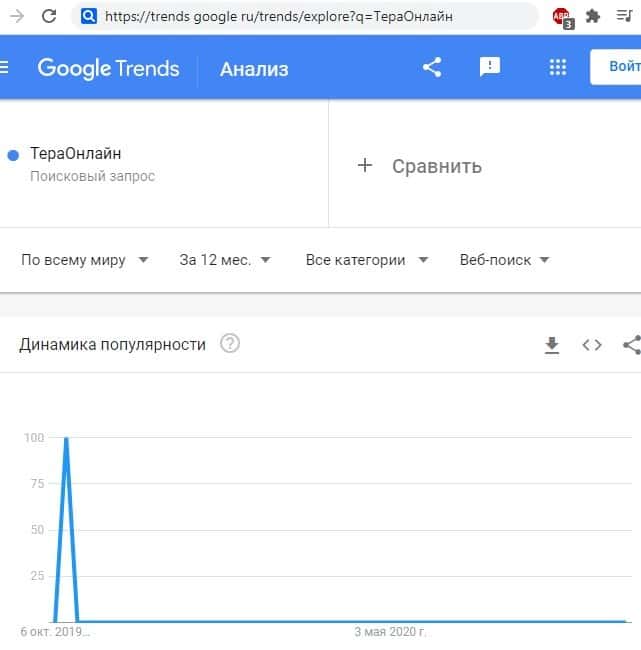This screenshot has width=641, height=650.
Task: Open the За 12 мес. time dropdown
Action: pos(225,260)
